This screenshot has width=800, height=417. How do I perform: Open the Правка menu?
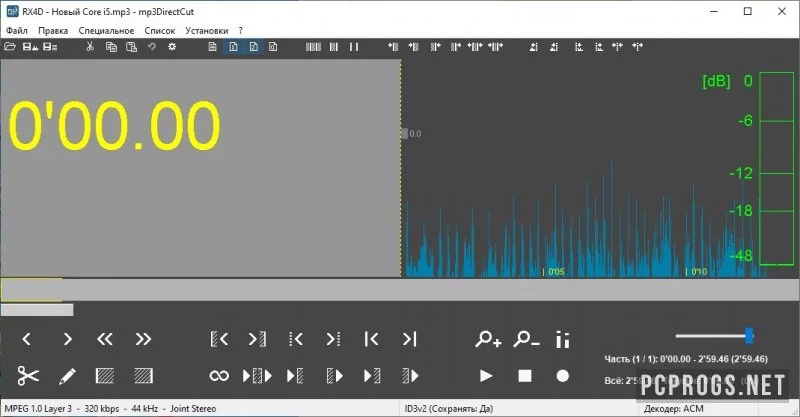pos(53,31)
